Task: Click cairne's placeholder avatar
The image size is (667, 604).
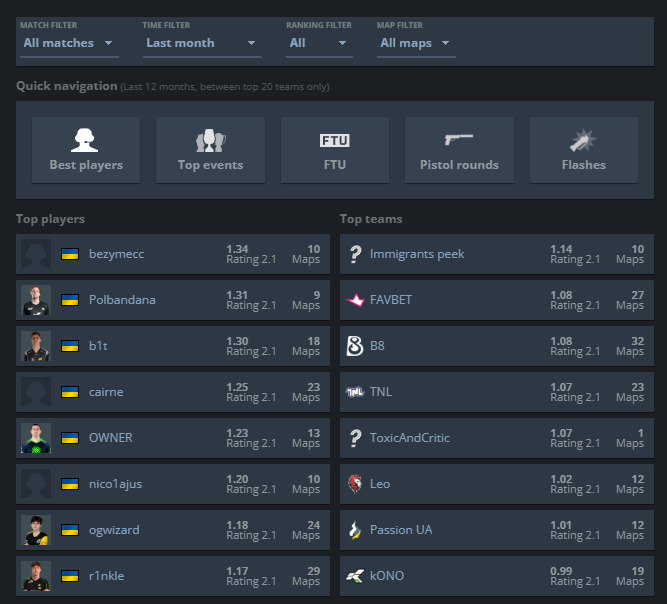Action: [36, 392]
